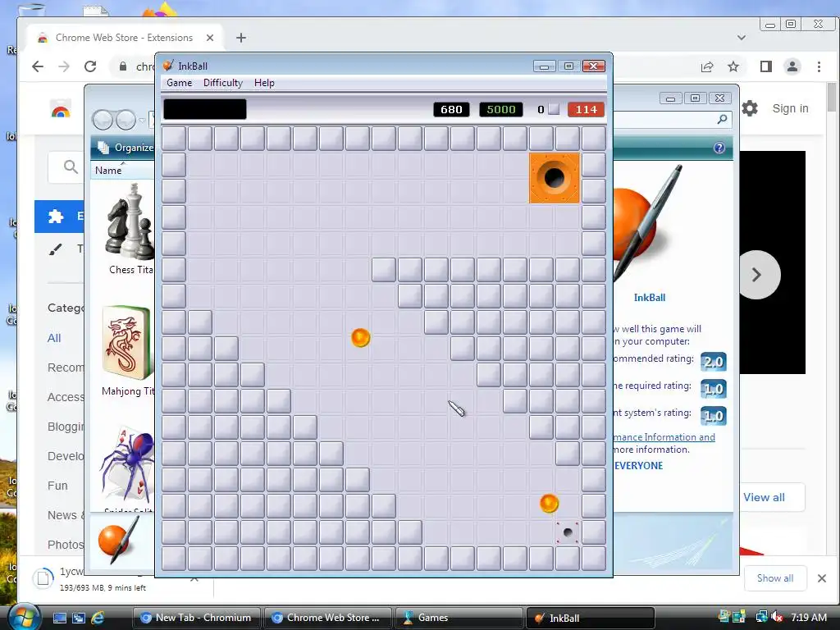Image resolution: width=840 pixels, height=630 pixels.
Task: Click the small gray hole at bottom right
Action: 568,532
